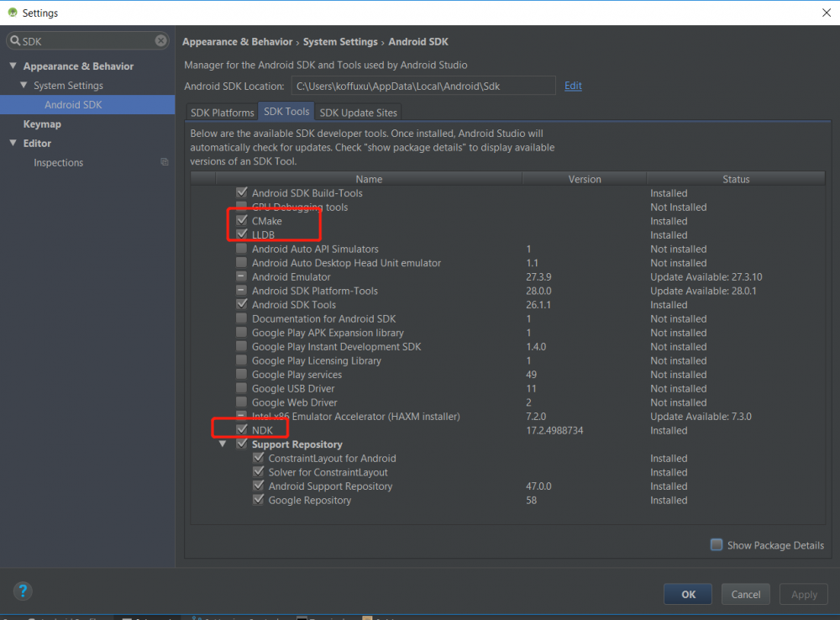The image size is (840, 620).
Task: Sort by Status column header
Action: click(x=736, y=179)
